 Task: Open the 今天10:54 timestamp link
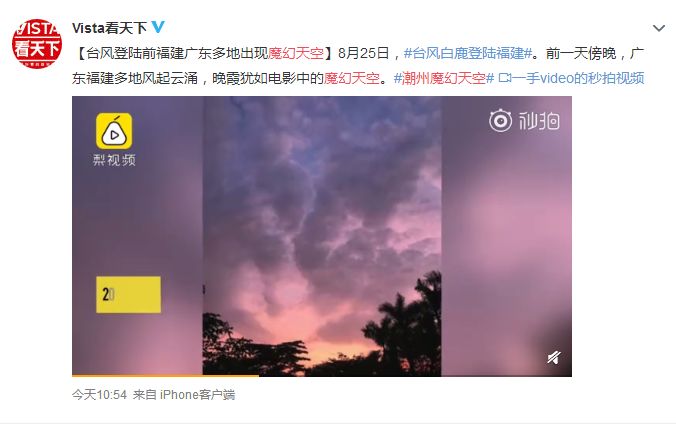pyautogui.click(x=100, y=395)
